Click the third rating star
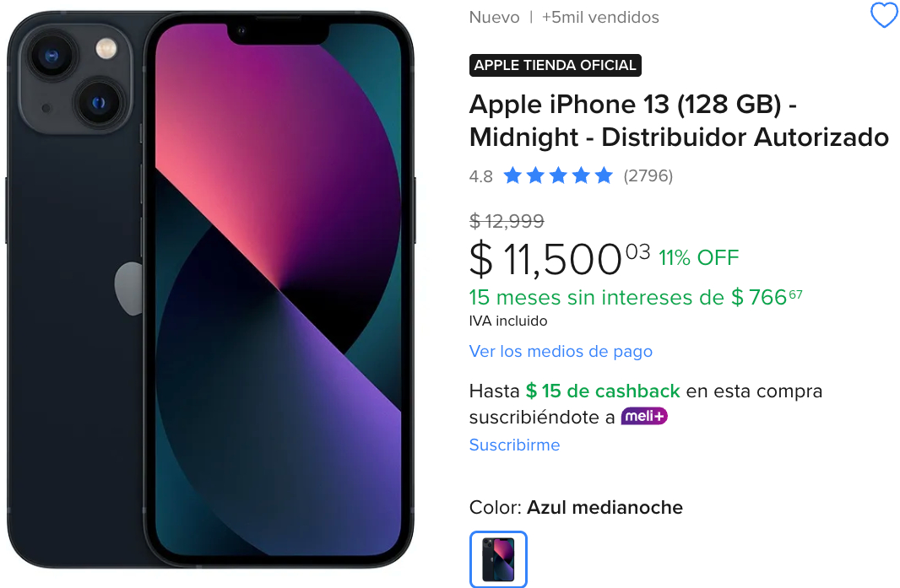Viewport: 900px width, 588px height. [558, 175]
